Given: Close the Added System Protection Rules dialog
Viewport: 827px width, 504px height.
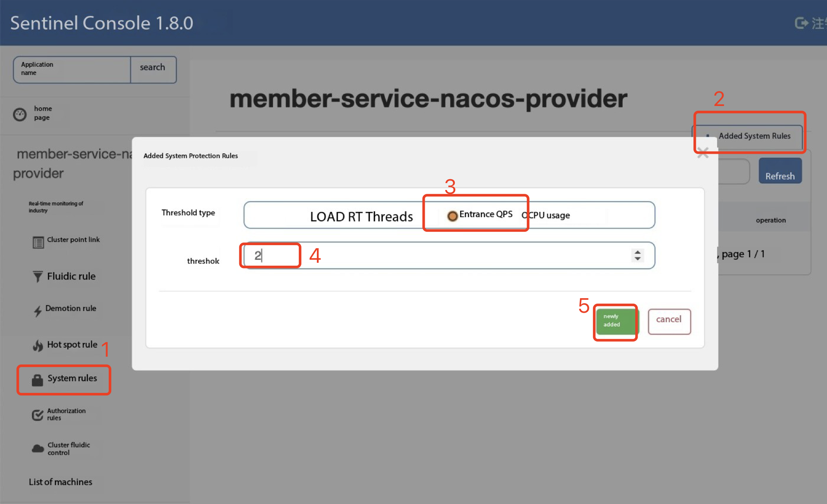Looking at the screenshot, I should point(703,152).
